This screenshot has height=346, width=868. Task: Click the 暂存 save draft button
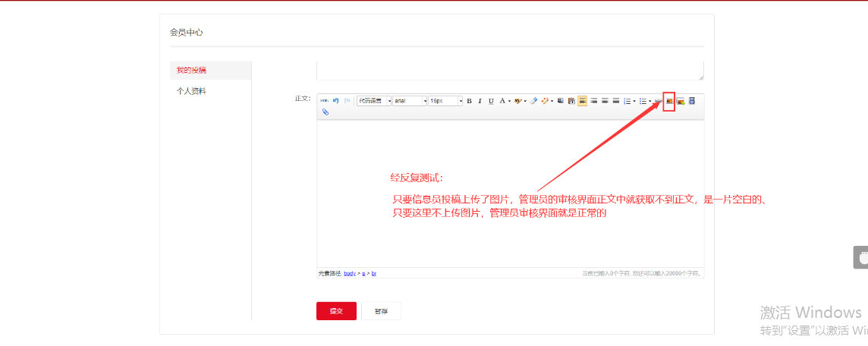(x=381, y=311)
